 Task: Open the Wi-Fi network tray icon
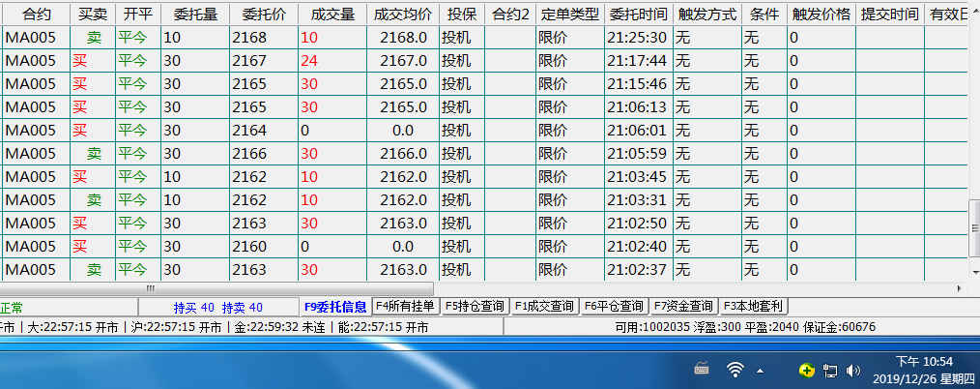[735, 370]
